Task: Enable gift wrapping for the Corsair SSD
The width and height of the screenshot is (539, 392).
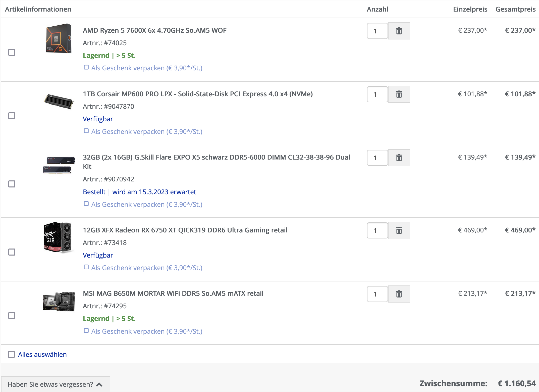Action: tap(87, 130)
